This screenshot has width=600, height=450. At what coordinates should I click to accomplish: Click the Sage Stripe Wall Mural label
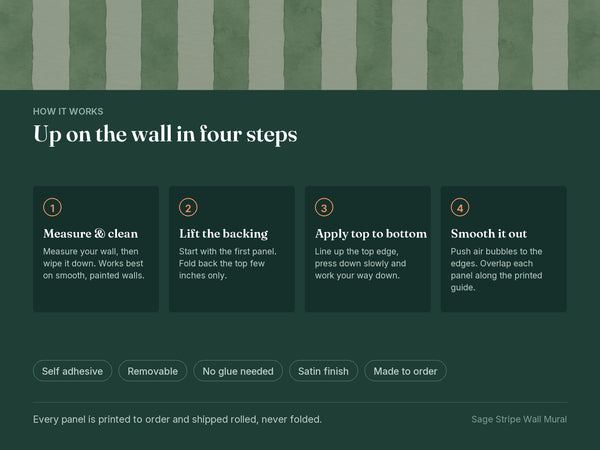[x=519, y=419]
